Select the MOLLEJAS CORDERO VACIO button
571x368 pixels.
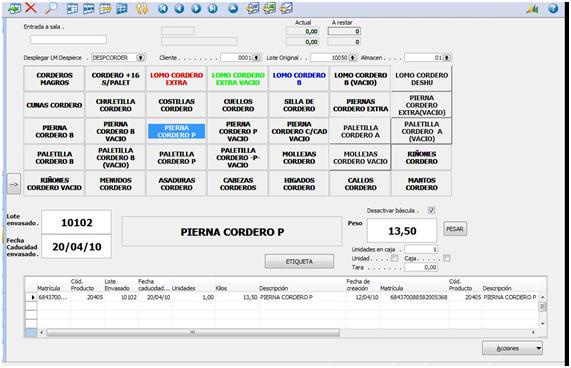click(361, 157)
